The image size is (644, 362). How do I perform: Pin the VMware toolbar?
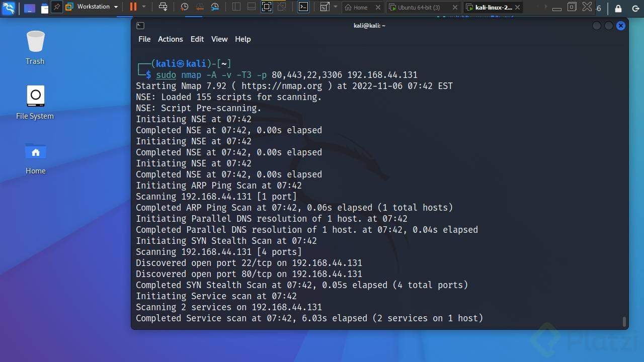click(57, 7)
